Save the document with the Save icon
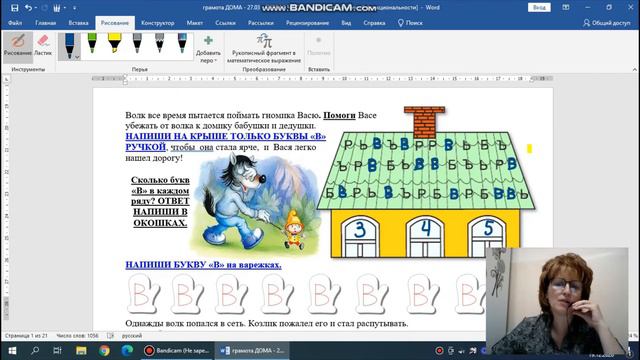This screenshot has width=640, height=360. point(15,8)
